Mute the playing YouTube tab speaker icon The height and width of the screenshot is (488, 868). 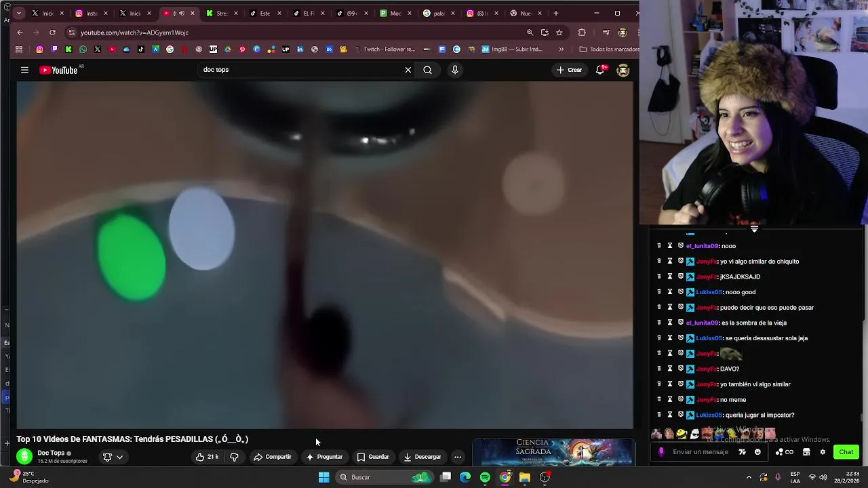tap(181, 13)
